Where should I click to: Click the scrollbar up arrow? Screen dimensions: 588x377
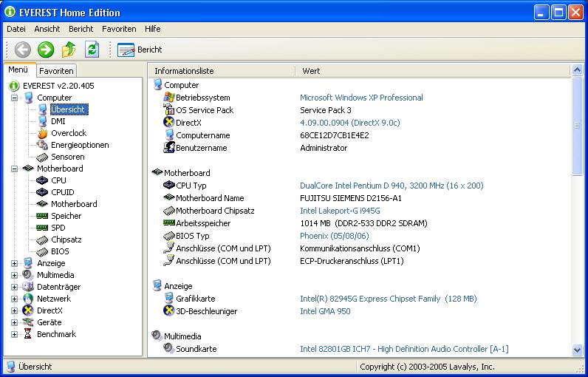[x=577, y=69]
